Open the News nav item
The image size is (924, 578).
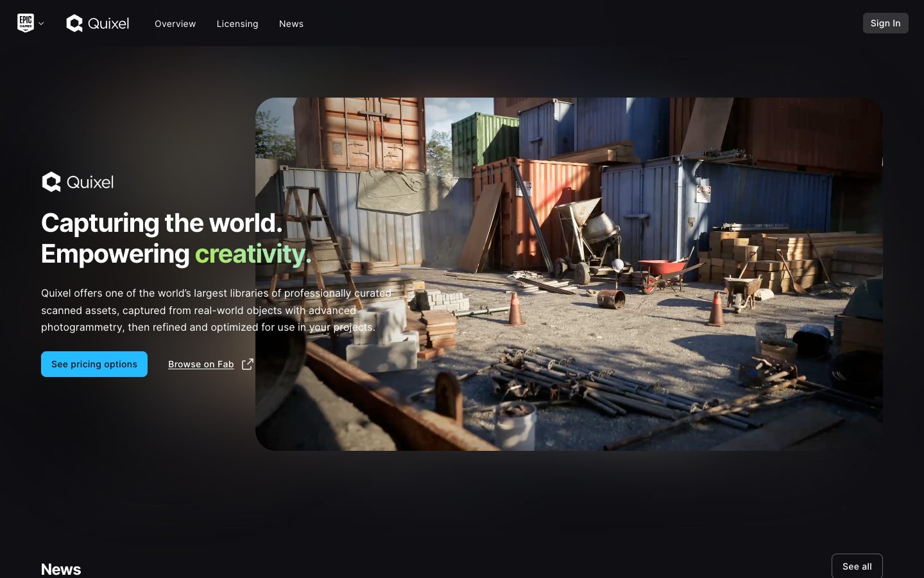(x=291, y=24)
